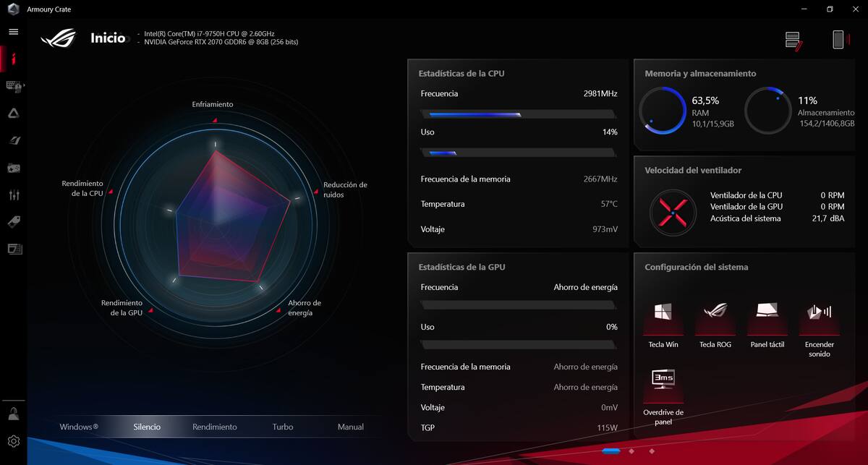Open Featured deals tag icon
The image size is (868, 465).
[14, 222]
